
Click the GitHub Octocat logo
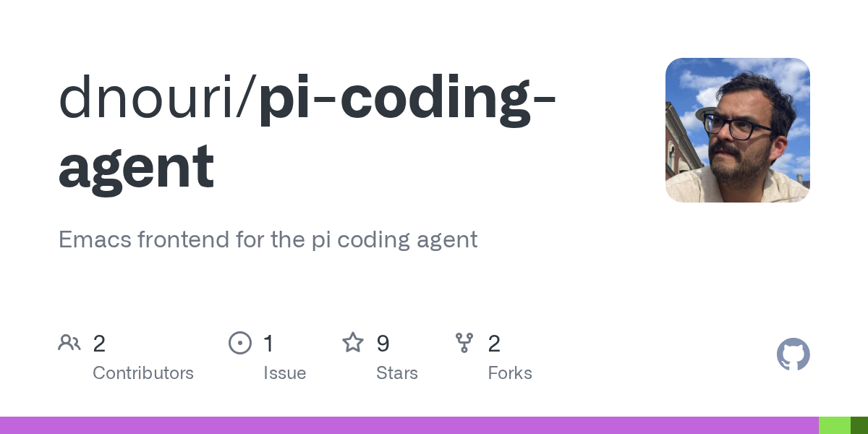[x=793, y=354]
